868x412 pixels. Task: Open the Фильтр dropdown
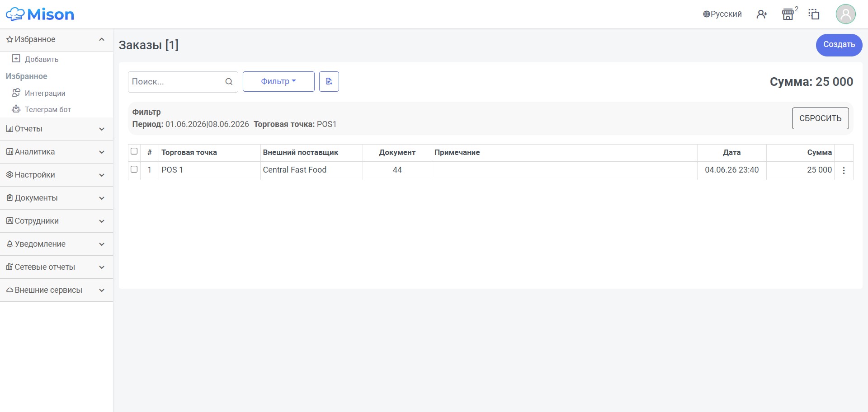(278, 81)
